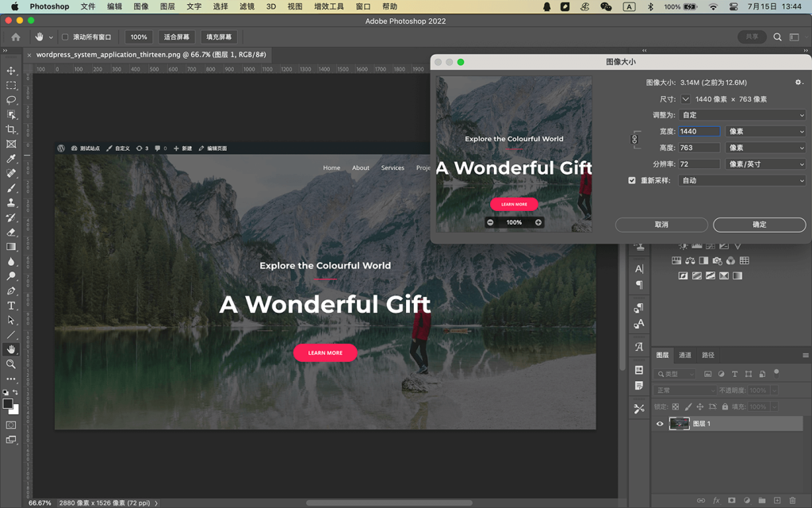Select the Pen tool
This screenshot has width=812, height=508.
[x=11, y=291]
